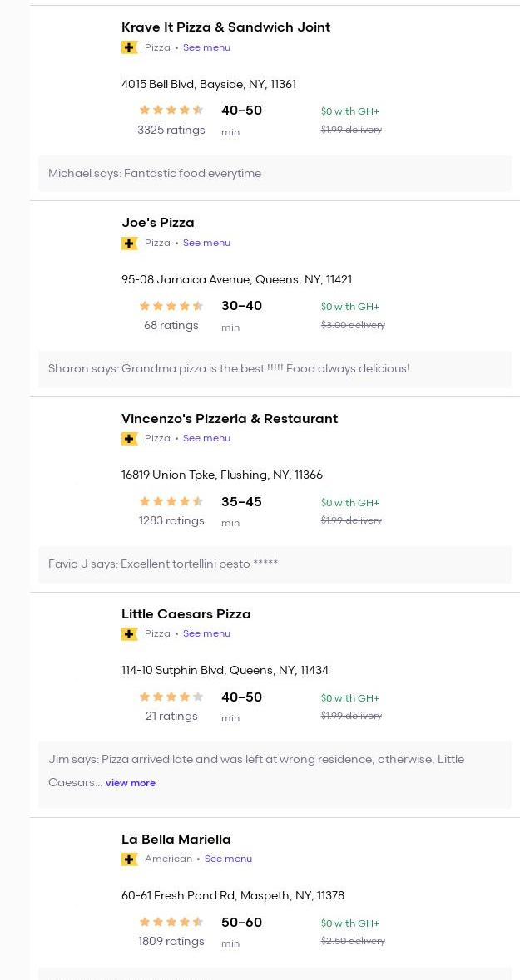Click the GH+ badge icon for Krave It Pizza
Screen dimensions: 520x980
point(129,47)
